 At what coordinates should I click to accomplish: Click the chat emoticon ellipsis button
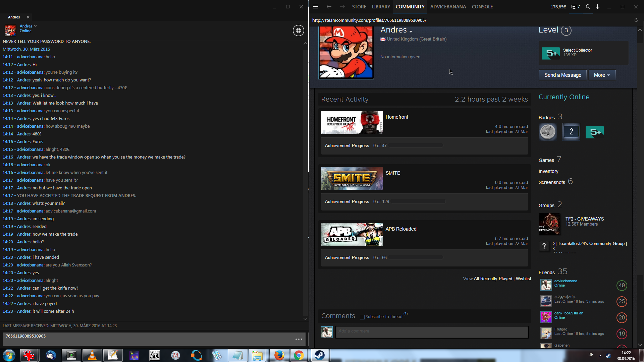299,339
